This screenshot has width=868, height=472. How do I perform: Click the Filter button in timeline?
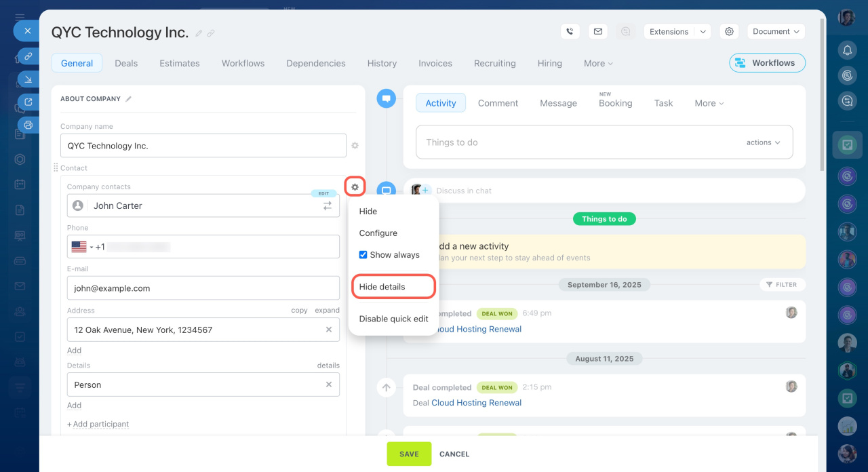(x=782, y=285)
